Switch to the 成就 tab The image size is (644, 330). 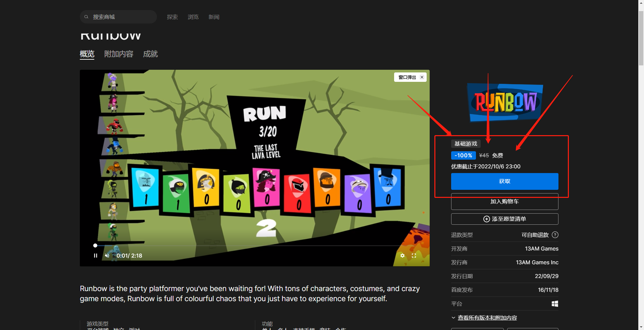[150, 54]
